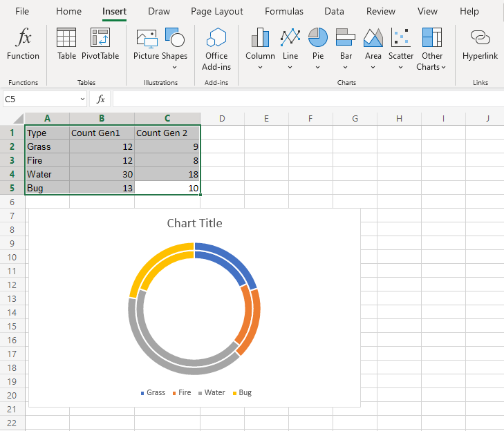Switch to the Formulas tab
Screen dimensions: 504x431
point(284,12)
